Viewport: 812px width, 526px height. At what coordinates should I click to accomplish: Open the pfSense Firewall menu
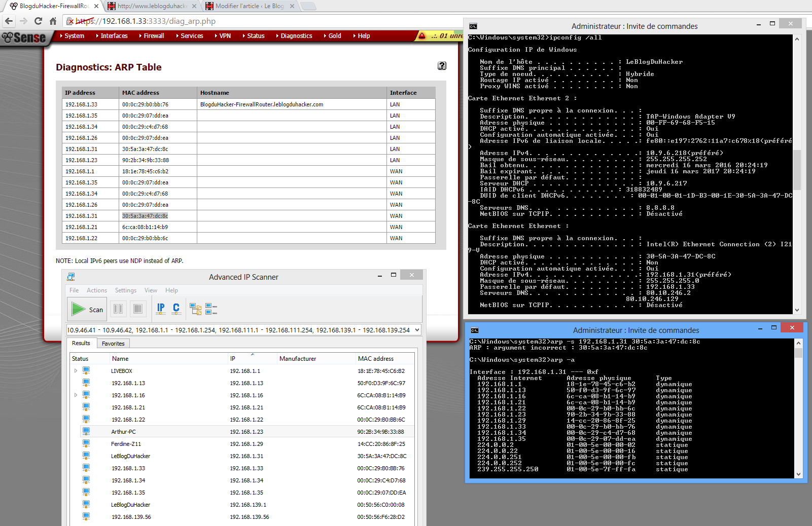pyautogui.click(x=152, y=35)
